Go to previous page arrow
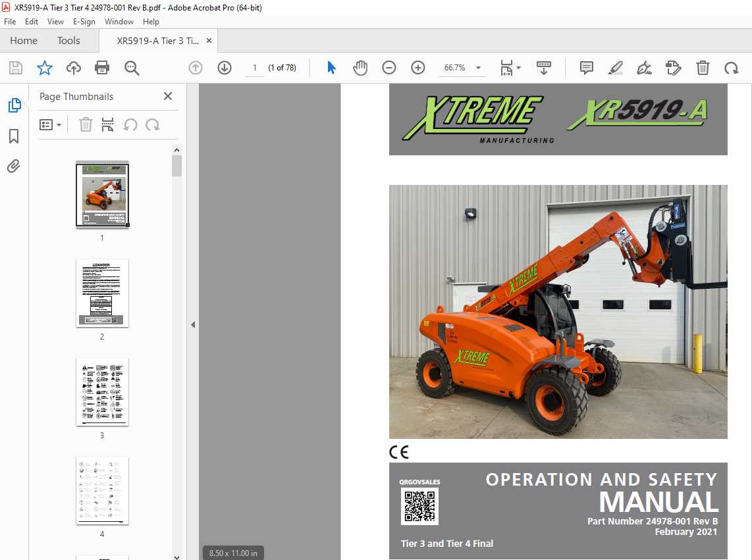Viewport: 752px width, 560px height. click(x=196, y=68)
